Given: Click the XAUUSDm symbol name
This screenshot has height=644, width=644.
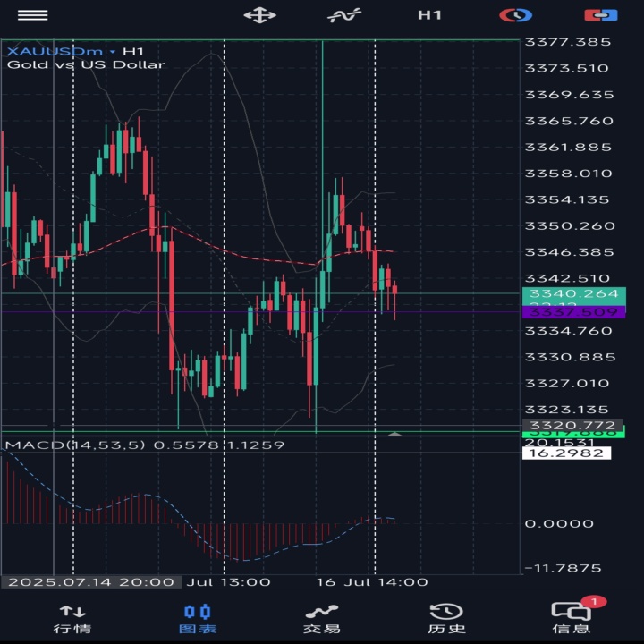Looking at the screenshot, I should point(55,51).
